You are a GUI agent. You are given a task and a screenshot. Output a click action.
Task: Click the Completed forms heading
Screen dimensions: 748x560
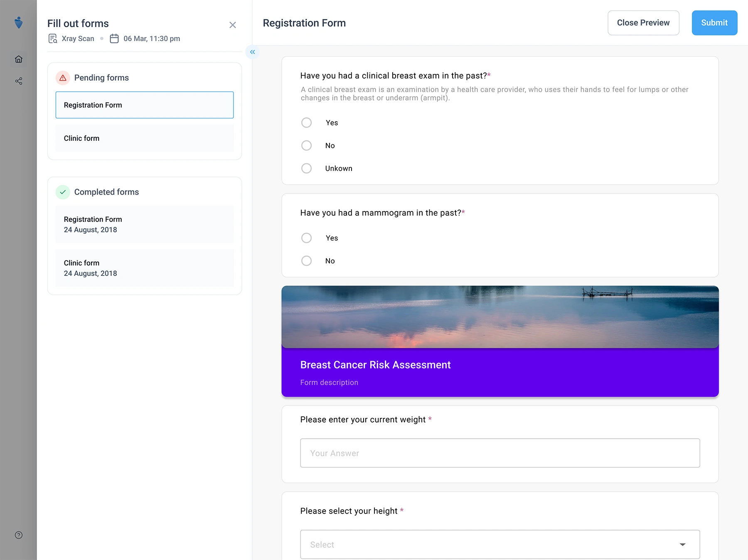(106, 192)
